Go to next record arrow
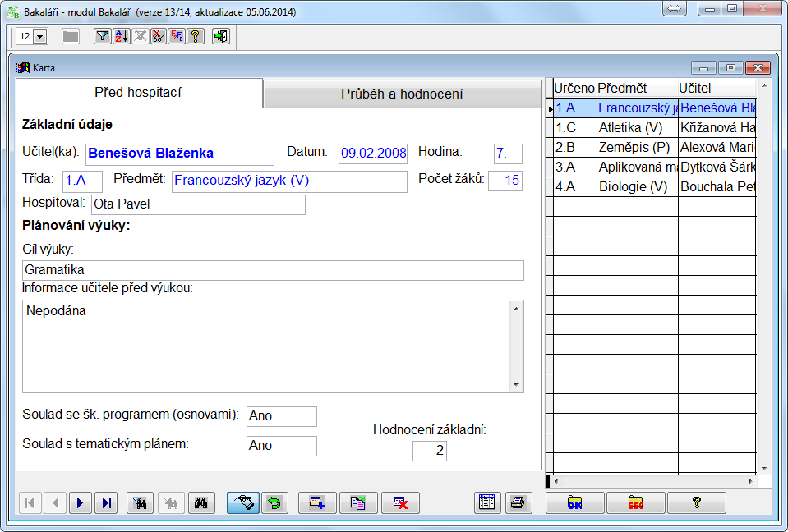 tap(80, 503)
